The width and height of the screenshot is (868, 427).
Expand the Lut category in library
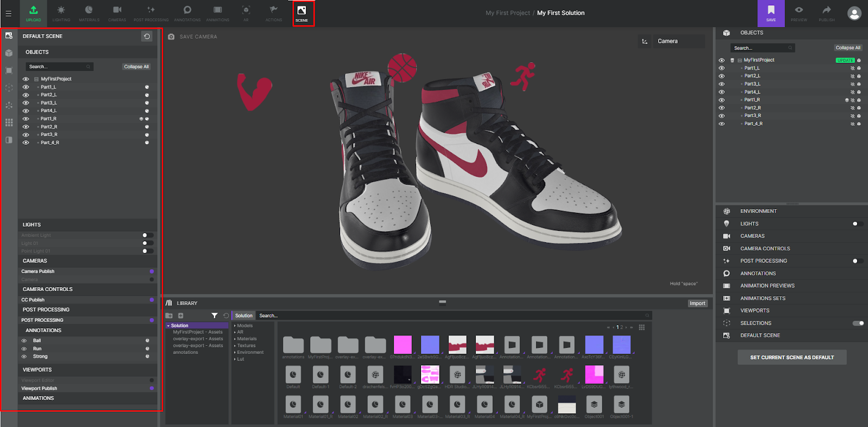[x=240, y=359]
